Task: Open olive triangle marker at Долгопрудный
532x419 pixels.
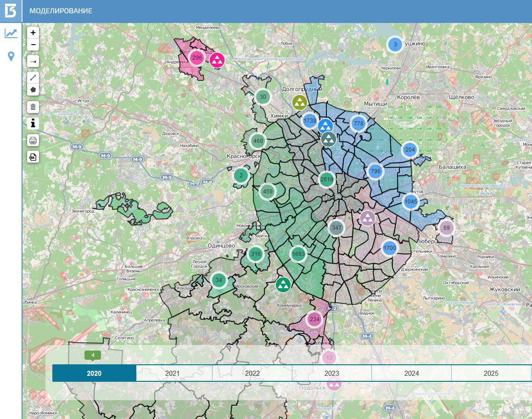Action: (300, 102)
